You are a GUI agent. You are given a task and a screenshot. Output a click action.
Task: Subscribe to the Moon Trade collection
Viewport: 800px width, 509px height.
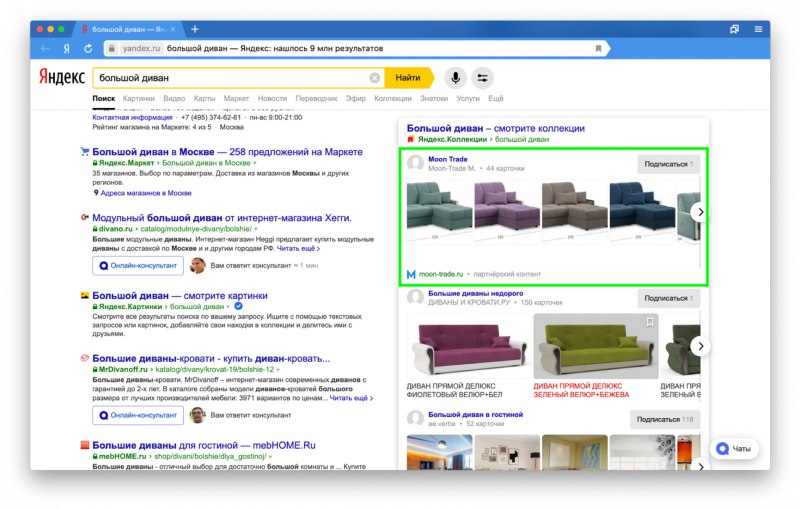pyautogui.click(x=668, y=164)
